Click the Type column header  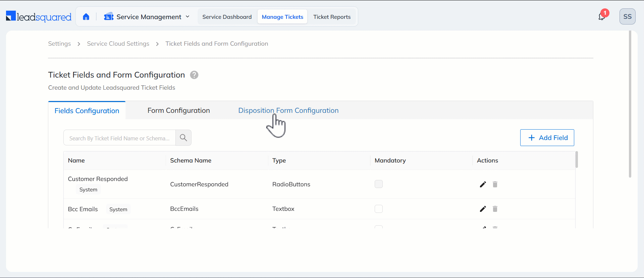tap(279, 160)
